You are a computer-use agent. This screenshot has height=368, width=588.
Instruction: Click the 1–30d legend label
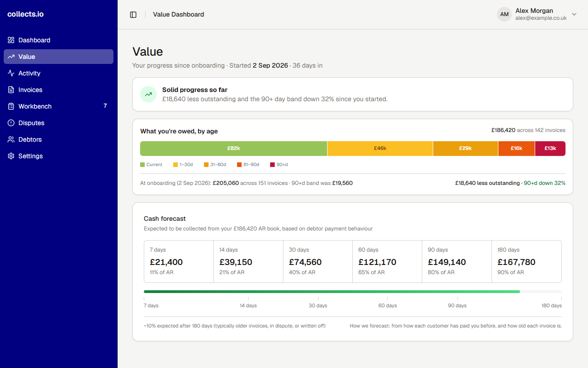click(x=186, y=165)
